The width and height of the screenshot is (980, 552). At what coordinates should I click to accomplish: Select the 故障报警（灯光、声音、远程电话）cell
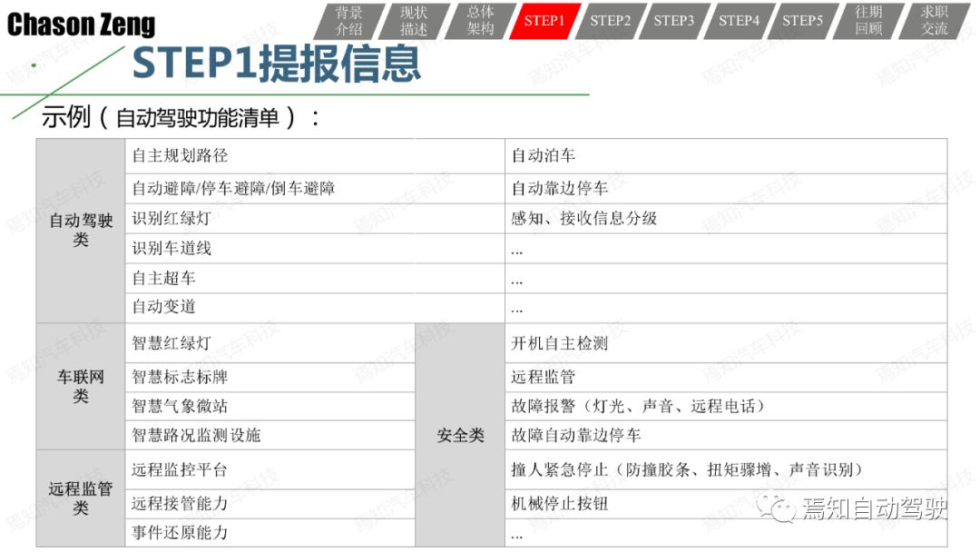(x=726, y=407)
